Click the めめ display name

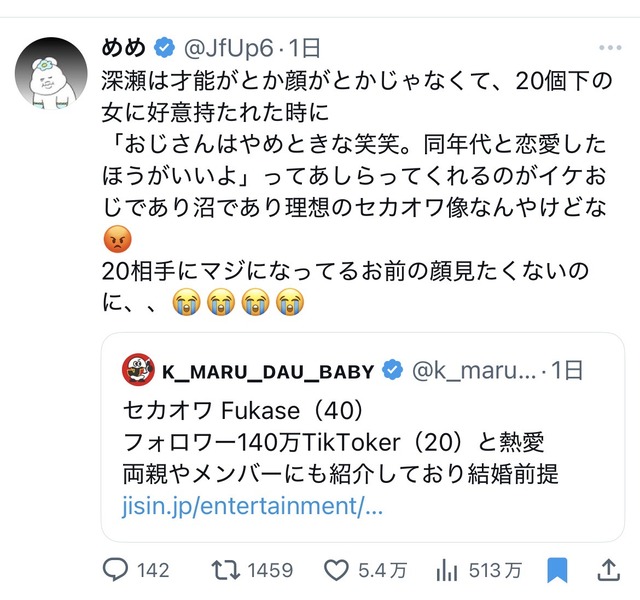123,48
